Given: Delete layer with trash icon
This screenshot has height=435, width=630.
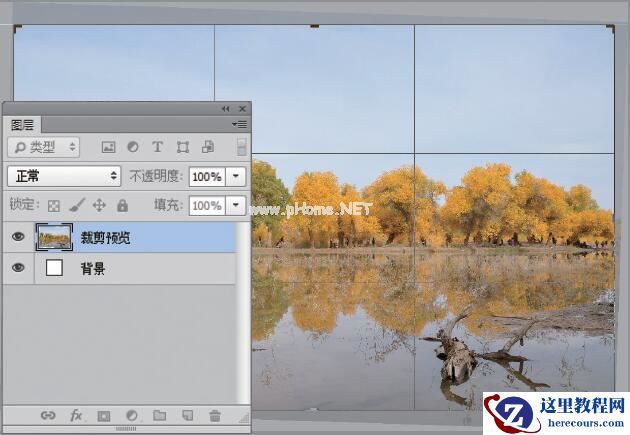Looking at the screenshot, I should click(215, 415).
